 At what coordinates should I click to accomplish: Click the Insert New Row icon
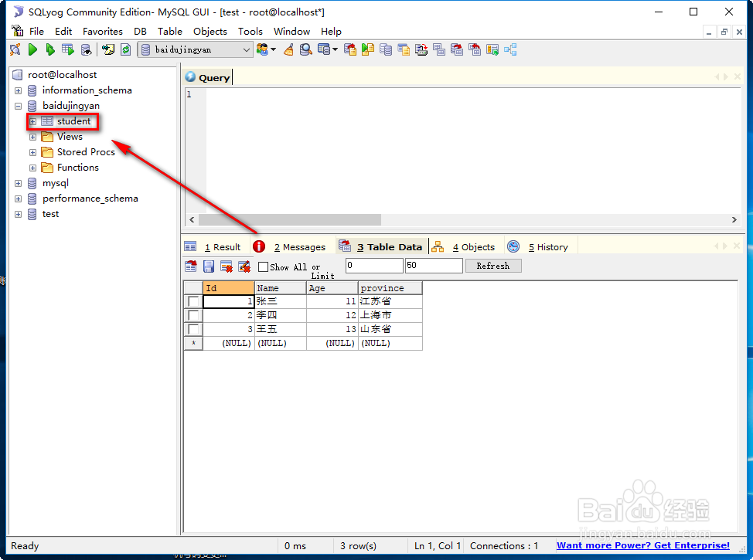pos(191,266)
